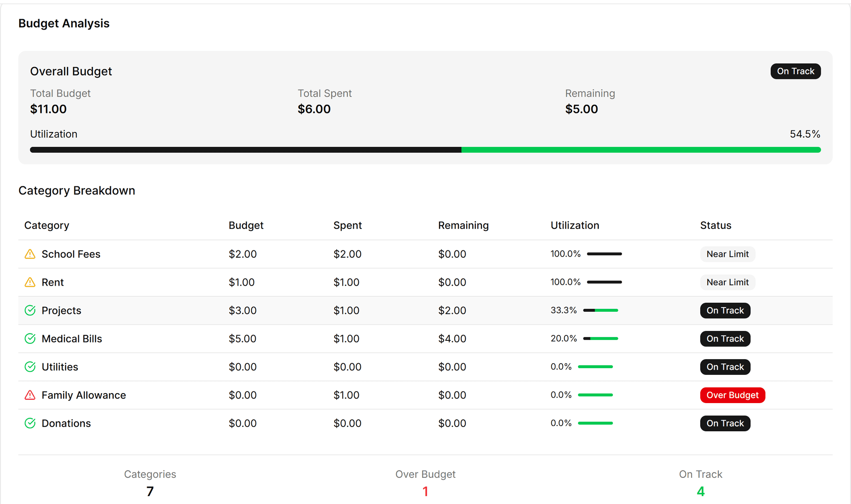Click the Utilization column header
Viewport: 851px width, 504px height.
point(575,225)
